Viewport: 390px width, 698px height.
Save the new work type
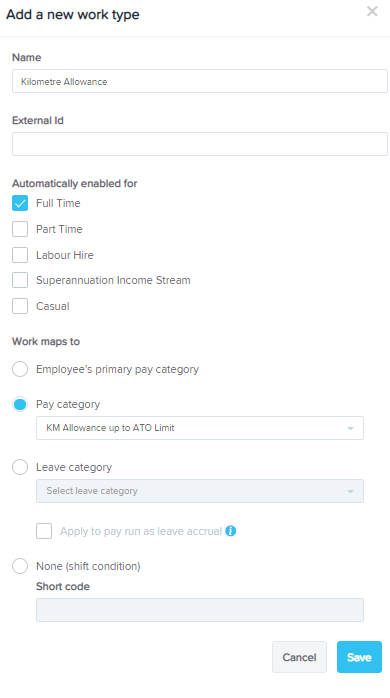[x=359, y=657]
